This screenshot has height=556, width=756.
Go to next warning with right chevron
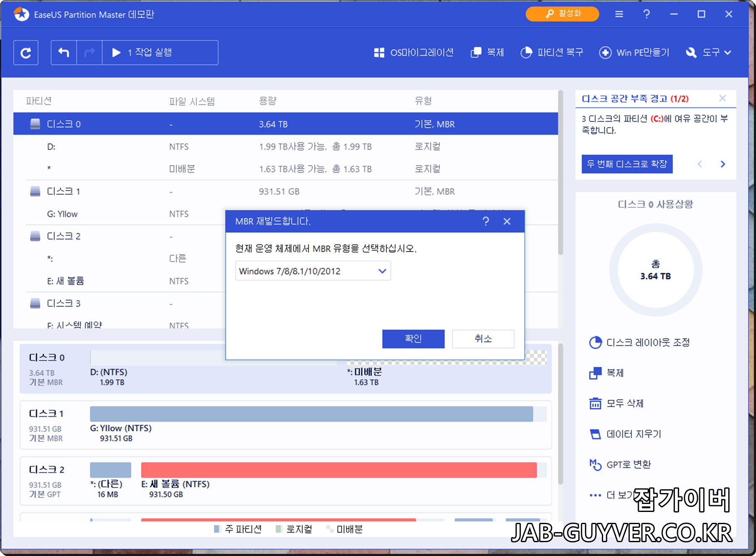click(723, 164)
